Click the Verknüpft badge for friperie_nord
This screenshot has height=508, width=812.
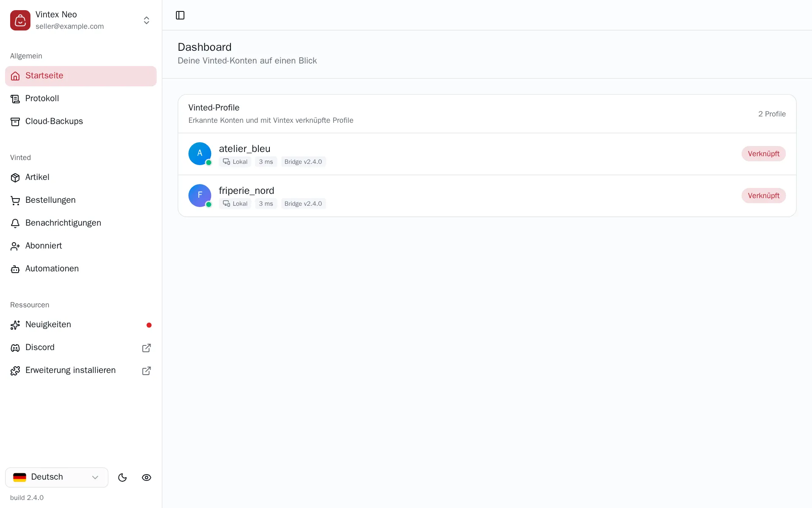click(763, 196)
